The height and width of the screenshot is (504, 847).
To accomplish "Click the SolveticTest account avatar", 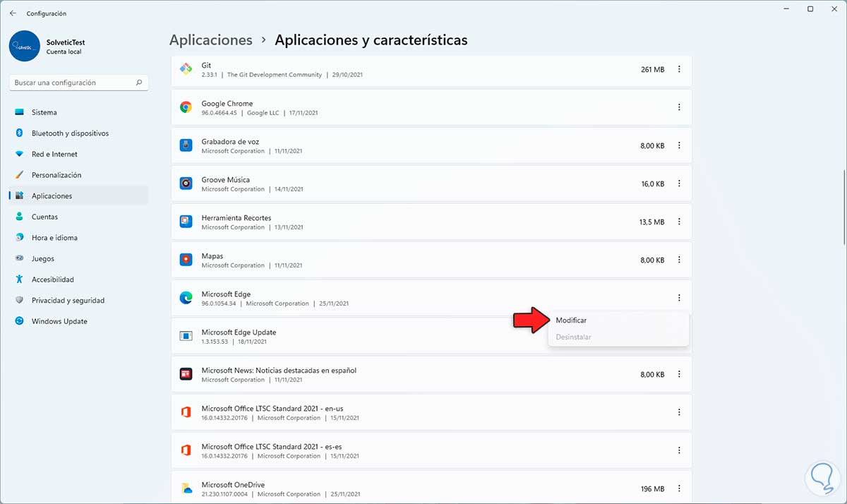I will click(x=25, y=46).
